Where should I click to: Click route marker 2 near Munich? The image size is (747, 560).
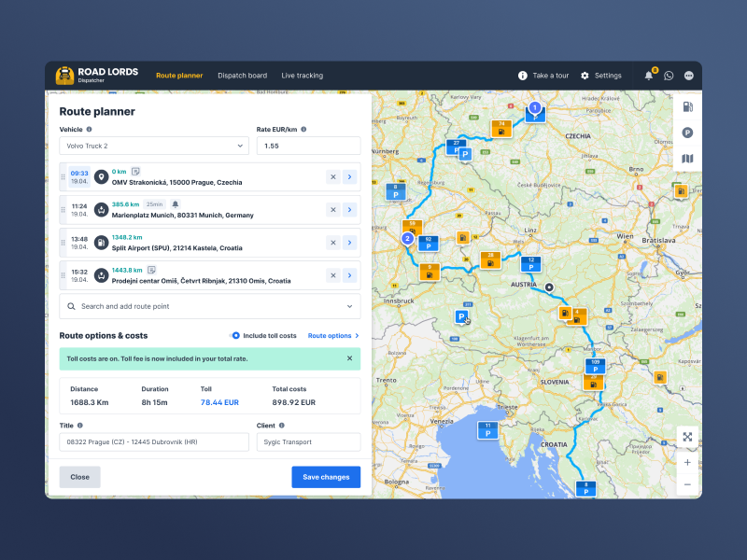407,238
